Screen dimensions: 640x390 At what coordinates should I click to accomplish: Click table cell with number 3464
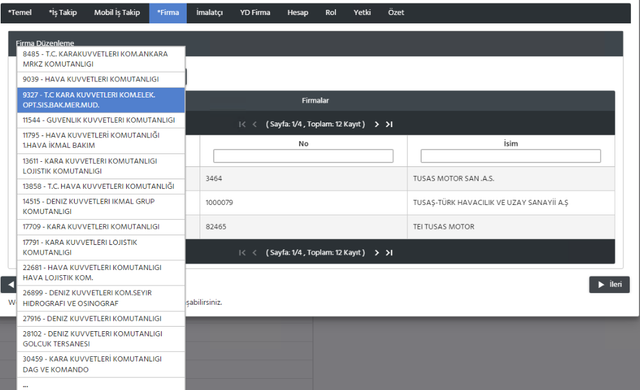pos(303,179)
